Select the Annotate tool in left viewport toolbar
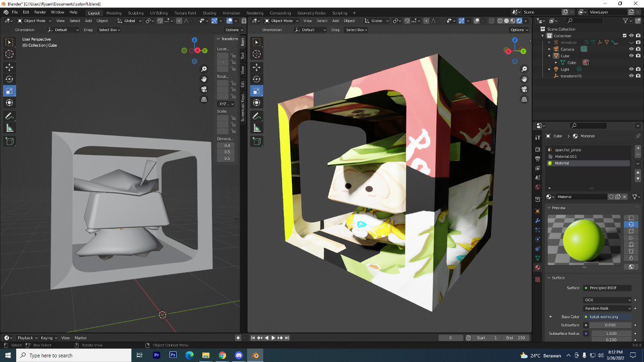The height and width of the screenshot is (362, 644). (x=10, y=116)
